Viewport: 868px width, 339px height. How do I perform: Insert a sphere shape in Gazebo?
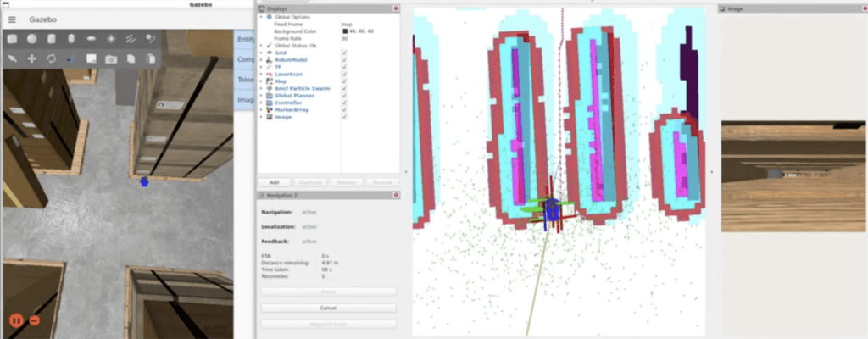click(31, 39)
